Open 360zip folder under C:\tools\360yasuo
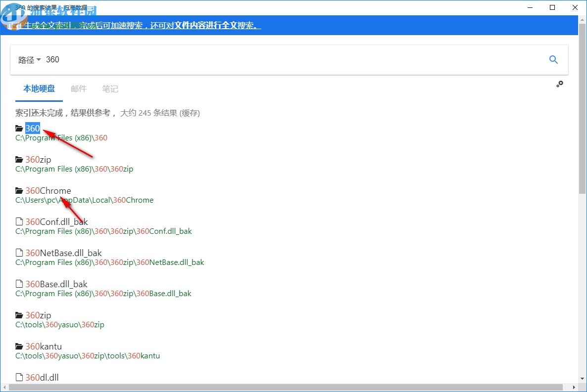 pyautogui.click(x=38, y=315)
